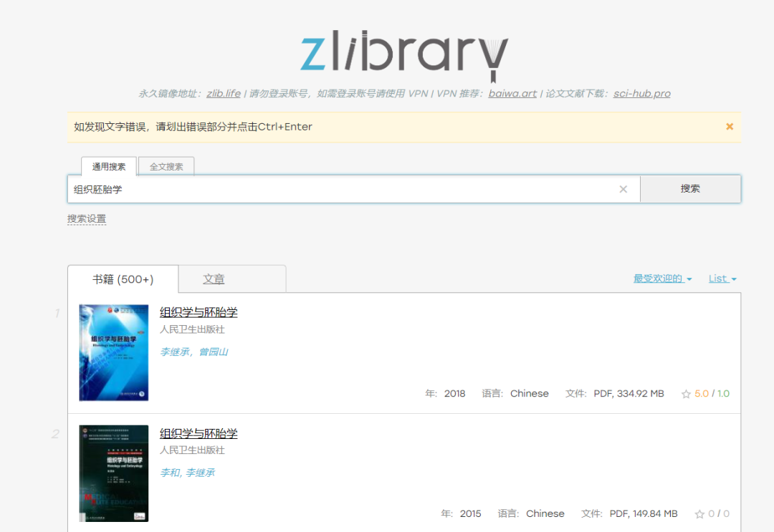Viewport: 774px width, 532px height.
Task: Select the 书籍 (500+) tab
Action: tap(123, 279)
